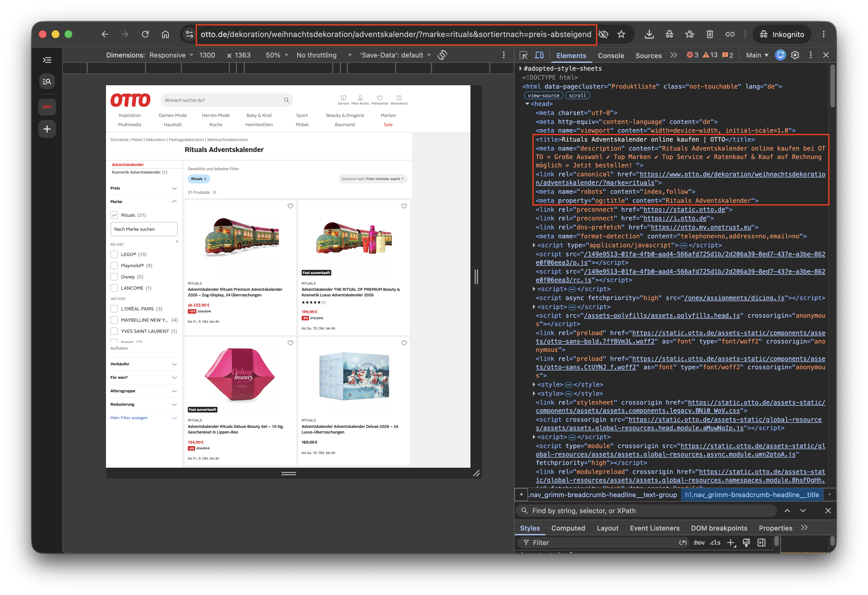The image size is (868, 595).
Task: Click the canonical URL link in DevTools
Action: point(680,179)
